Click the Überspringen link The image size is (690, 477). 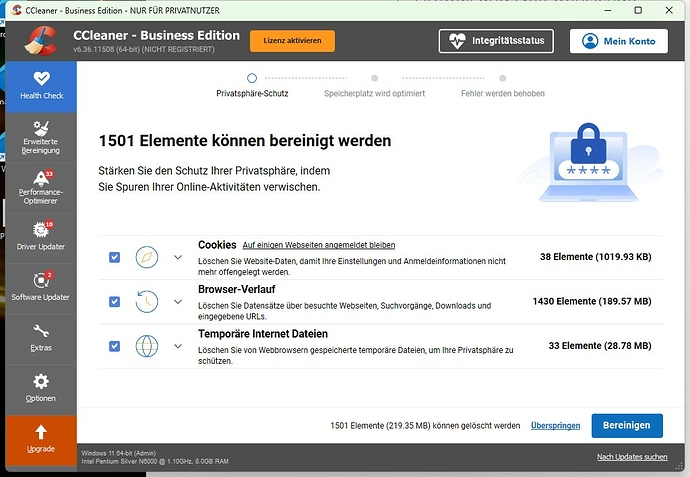coord(555,426)
